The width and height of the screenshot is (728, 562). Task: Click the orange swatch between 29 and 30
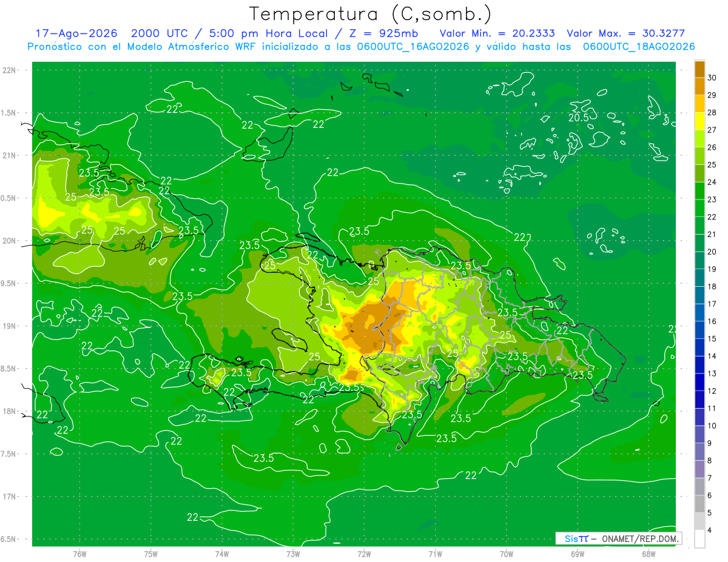[x=699, y=86]
